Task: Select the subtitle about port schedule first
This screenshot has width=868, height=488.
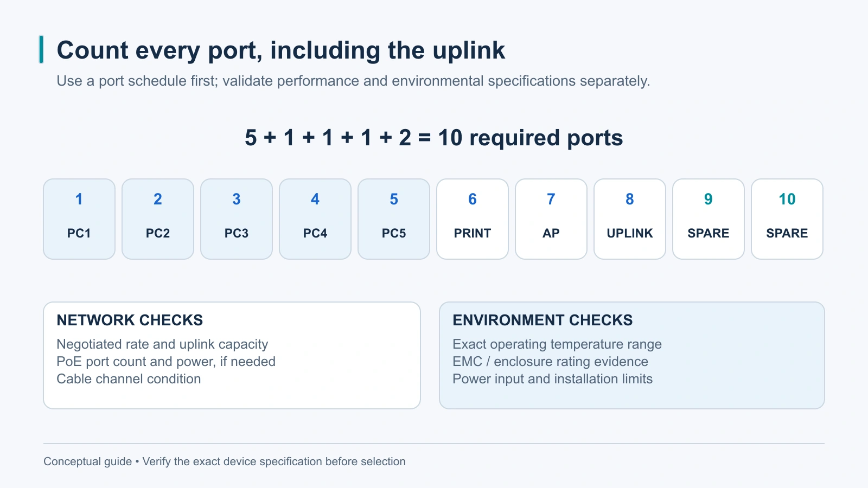Action: click(353, 81)
